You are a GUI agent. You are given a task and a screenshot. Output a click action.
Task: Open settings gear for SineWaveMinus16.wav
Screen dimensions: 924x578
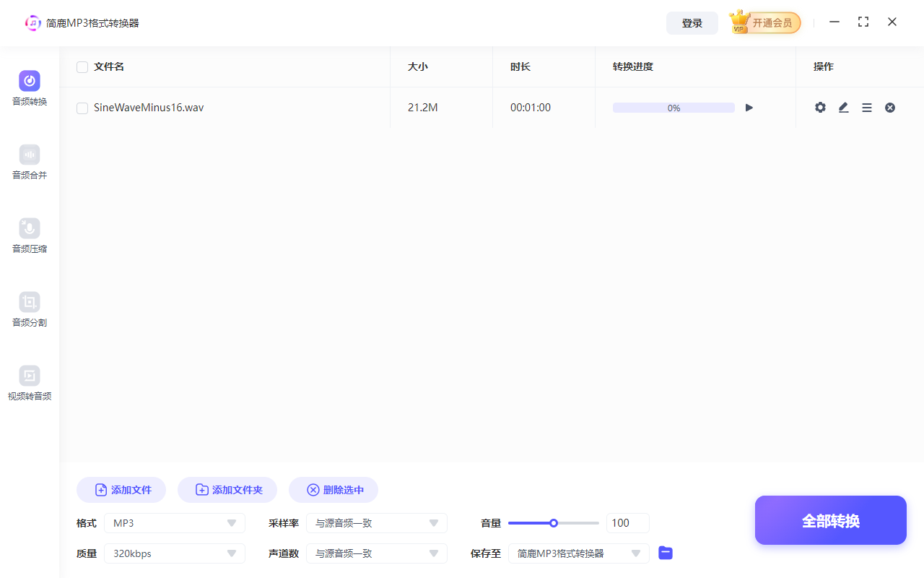pos(820,107)
